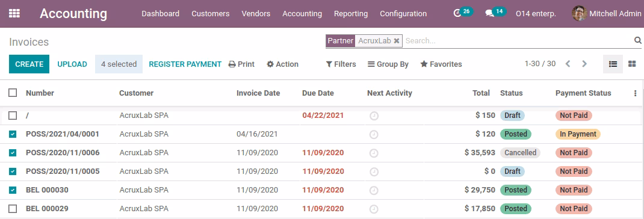The height and width of the screenshot is (219, 644).
Task: Click due date 04/22/2021
Action: click(x=323, y=116)
